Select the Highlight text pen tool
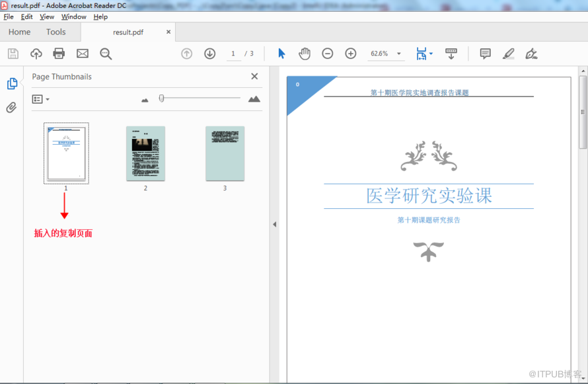The height and width of the screenshot is (384, 588). (x=508, y=54)
